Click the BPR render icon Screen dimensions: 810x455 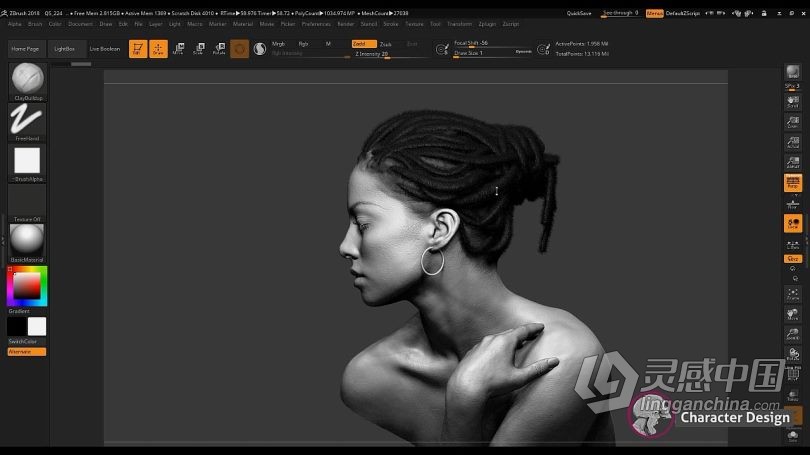tap(793, 72)
